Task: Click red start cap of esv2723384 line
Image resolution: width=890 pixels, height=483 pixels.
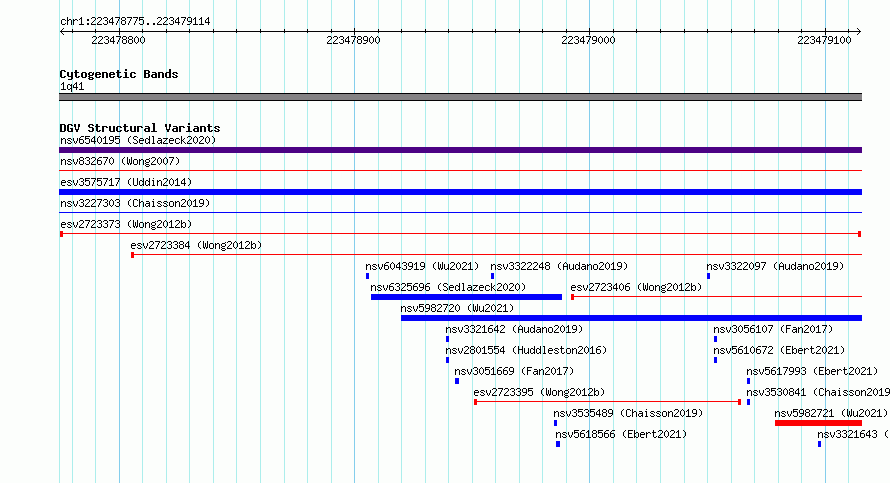Action: [132, 255]
